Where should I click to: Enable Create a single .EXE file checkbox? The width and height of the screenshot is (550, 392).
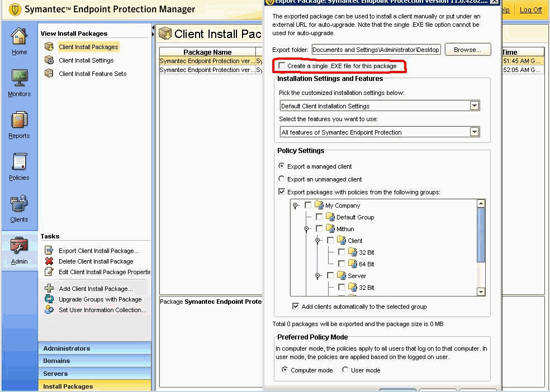pyautogui.click(x=282, y=65)
